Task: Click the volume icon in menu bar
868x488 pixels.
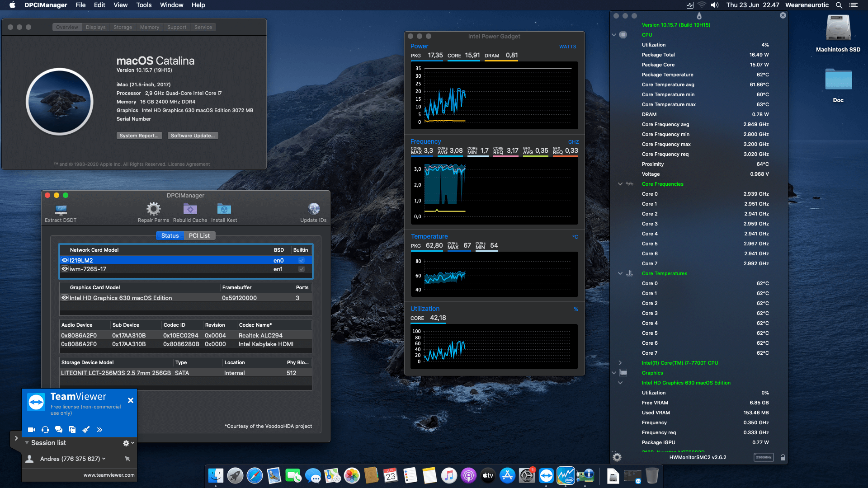Action: [715, 5]
